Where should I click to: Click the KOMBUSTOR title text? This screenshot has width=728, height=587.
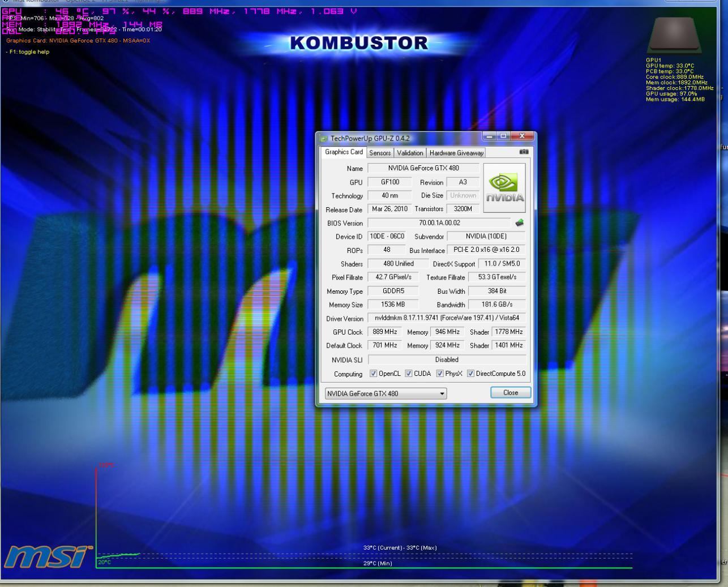(x=359, y=43)
